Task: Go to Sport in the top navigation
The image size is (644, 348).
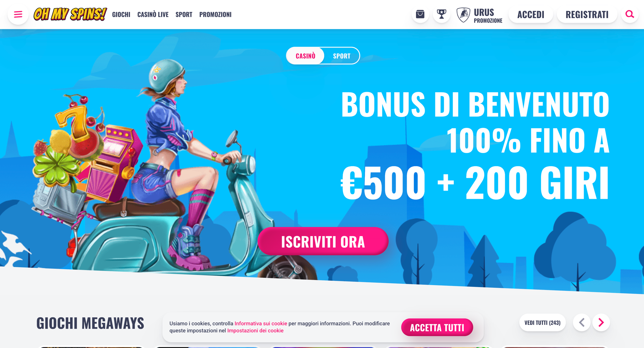Action: (184, 15)
